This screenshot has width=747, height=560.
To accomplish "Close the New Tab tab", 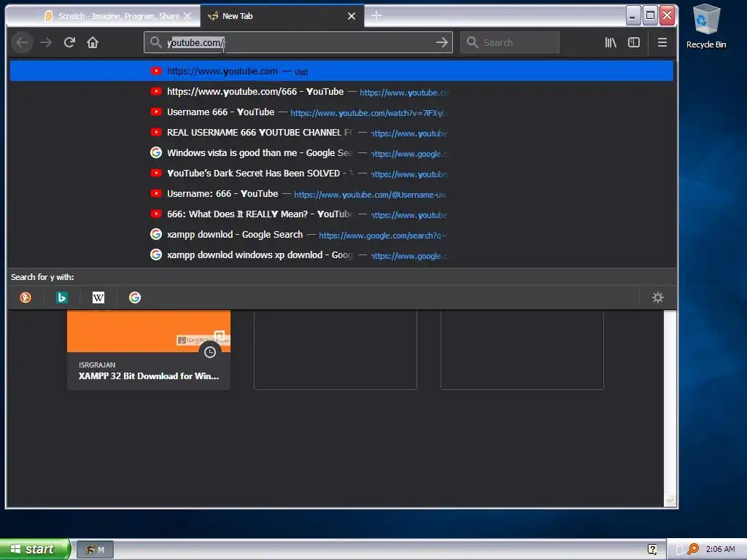I will 352,16.
